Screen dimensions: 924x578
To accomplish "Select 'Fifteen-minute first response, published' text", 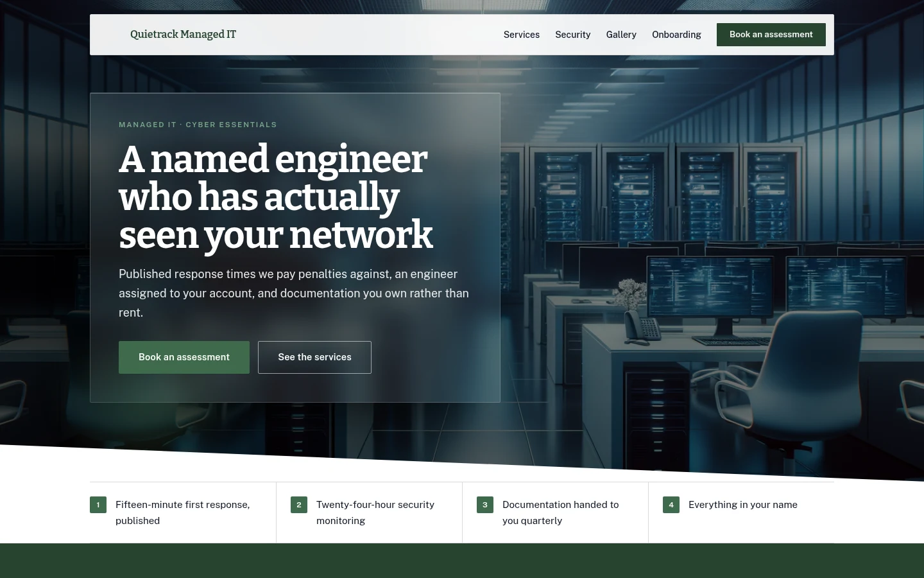I will point(183,512).
